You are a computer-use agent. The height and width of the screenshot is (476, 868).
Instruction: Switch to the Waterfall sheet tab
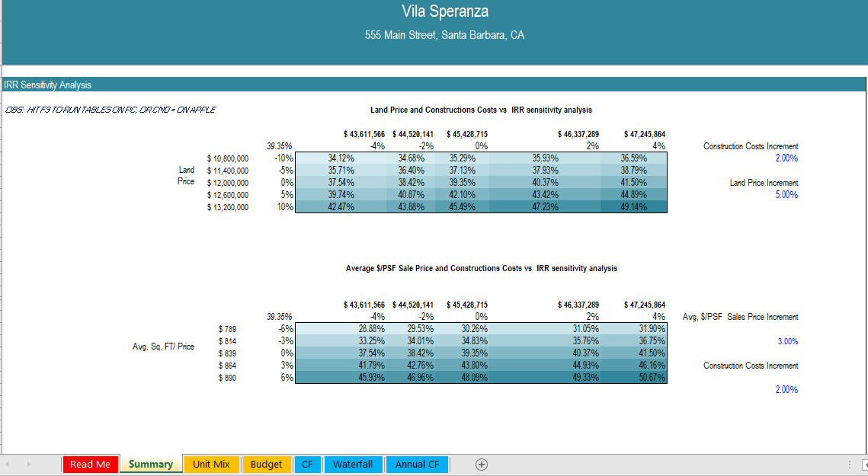tap(352, 464)
